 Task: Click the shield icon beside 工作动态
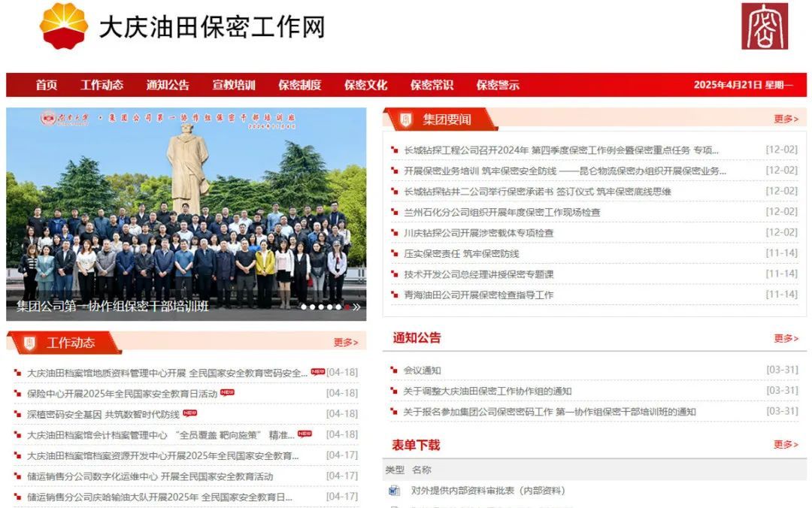pyautogui.click(x=29, y=343)
